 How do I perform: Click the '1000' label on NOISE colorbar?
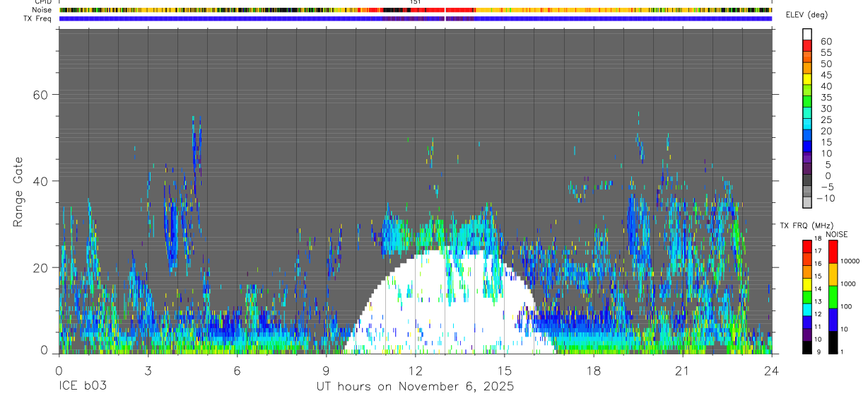click(x=847, y=284)
